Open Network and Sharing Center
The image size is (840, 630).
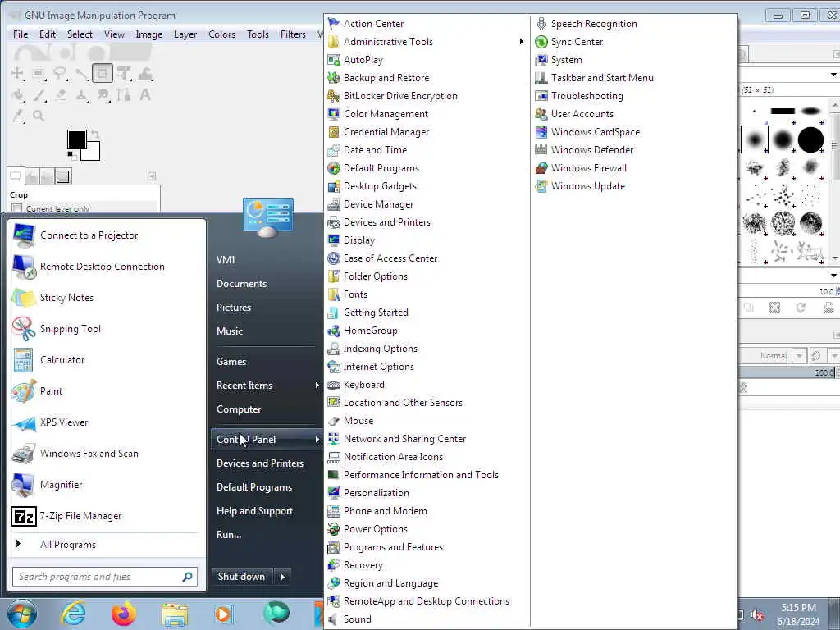404,439
